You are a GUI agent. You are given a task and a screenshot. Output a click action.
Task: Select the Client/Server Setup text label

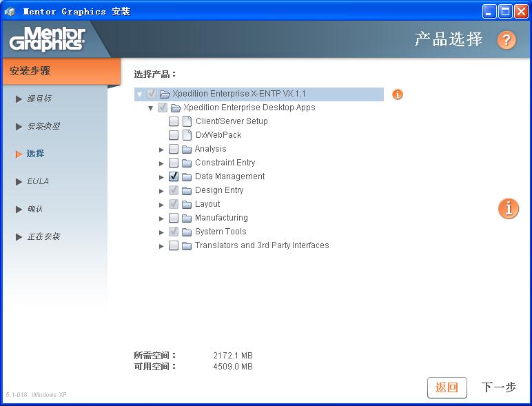(232, 121)
